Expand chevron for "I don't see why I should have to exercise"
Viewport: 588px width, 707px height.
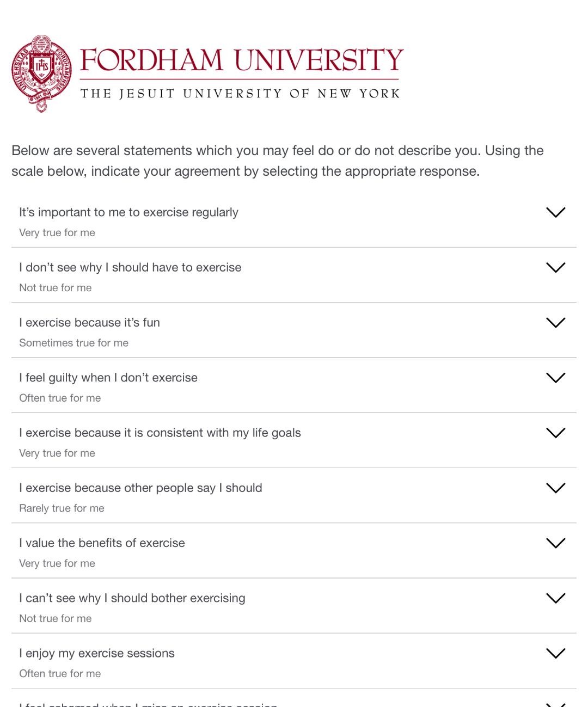pos(556,267)
